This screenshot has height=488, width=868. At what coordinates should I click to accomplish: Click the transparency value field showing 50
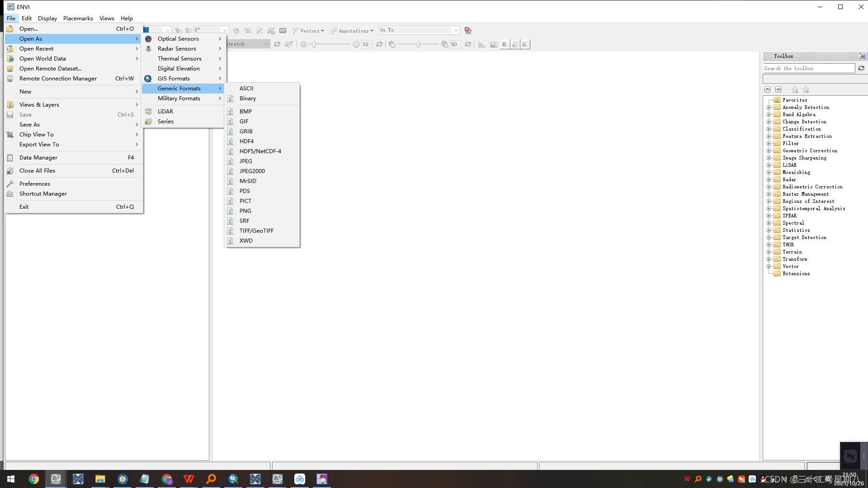[x=455, y=44]
